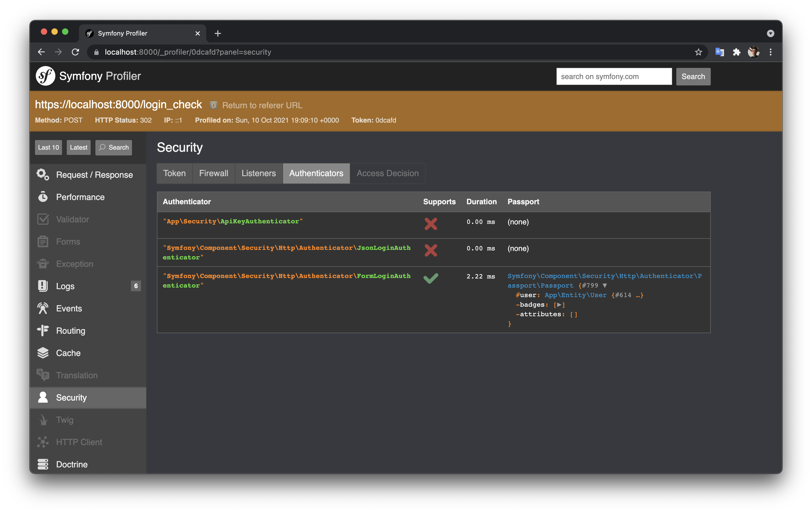Open the Cache layers icon

(43, 353)
